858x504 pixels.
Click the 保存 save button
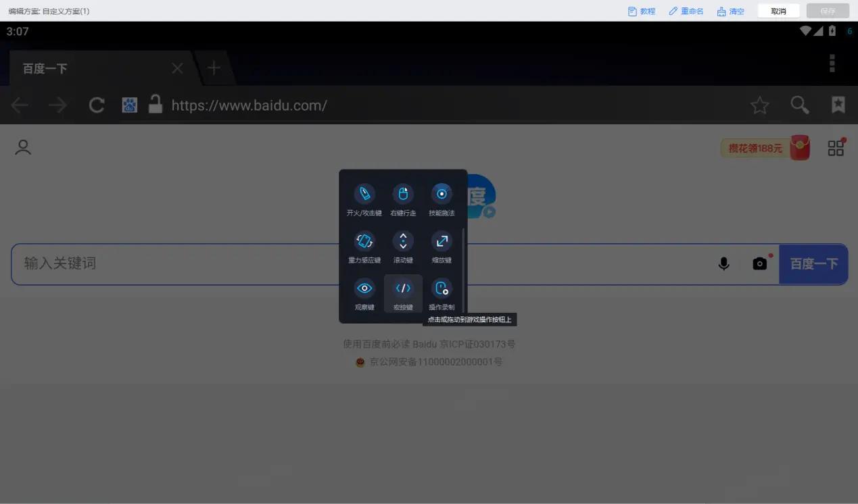tap(828, 11)
